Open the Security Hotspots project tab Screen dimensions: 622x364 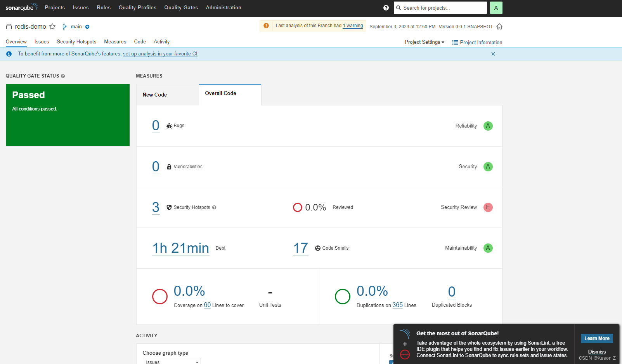click(x=76, y=42)
